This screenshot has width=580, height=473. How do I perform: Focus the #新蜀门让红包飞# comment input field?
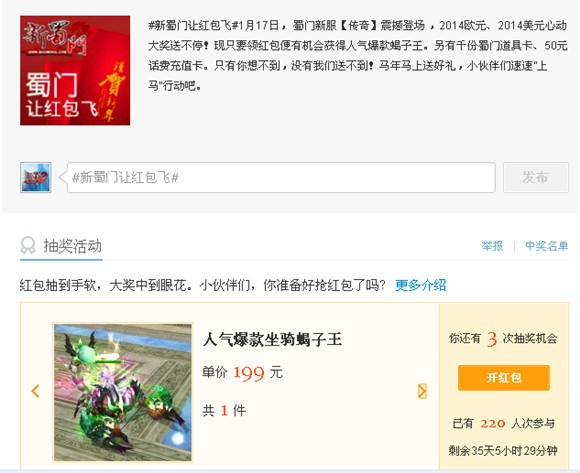281,178
